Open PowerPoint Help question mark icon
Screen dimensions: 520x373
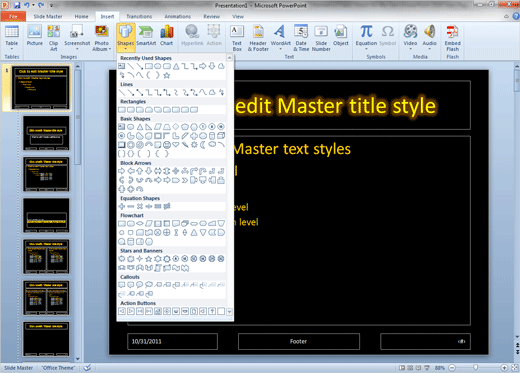pyautogui.click(x=516, y=16)
